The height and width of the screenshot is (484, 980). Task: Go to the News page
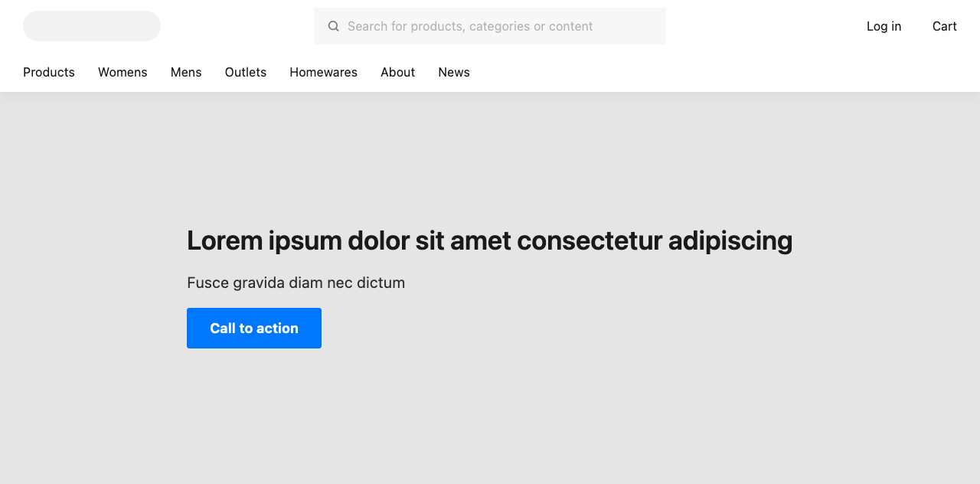pyautogui.click(x=454, y=72)
